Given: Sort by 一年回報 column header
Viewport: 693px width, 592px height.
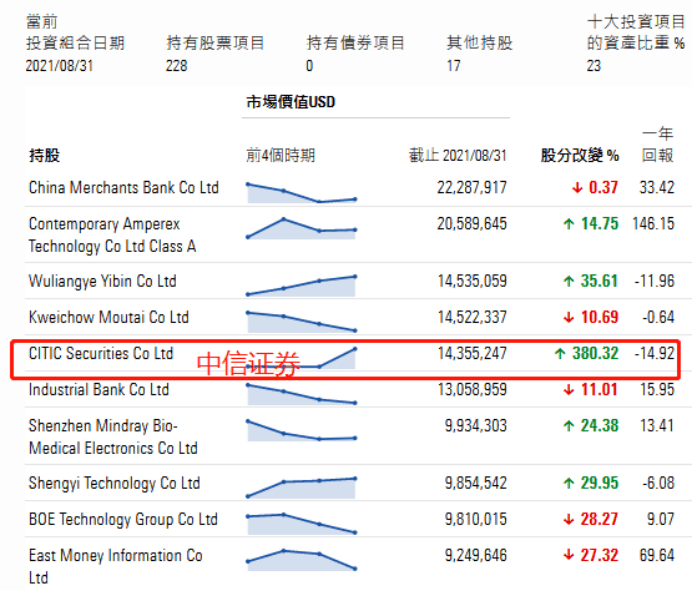Looking at the screenshot, I should [x=658, y=145].
